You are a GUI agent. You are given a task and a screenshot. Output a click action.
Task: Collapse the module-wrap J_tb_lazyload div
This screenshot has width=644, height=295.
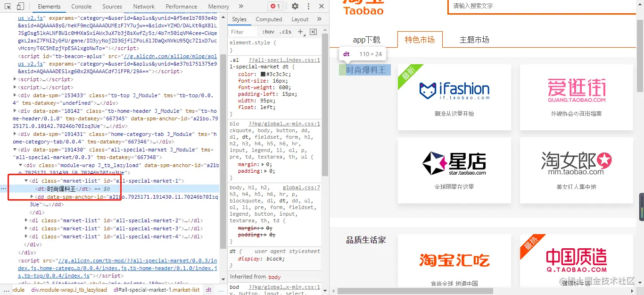point(20,165)
